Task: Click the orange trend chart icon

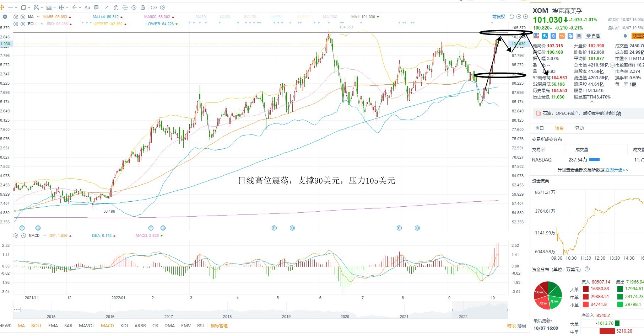Action: pyautogui.click(x=562, y=36)
